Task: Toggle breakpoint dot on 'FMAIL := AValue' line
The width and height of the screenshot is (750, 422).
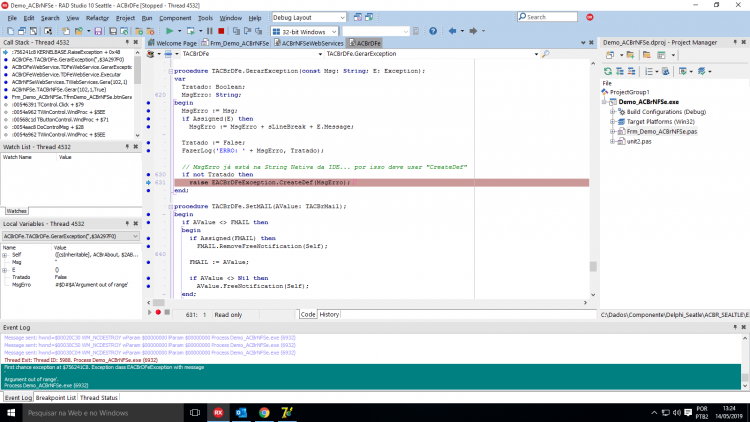Action: click(x=148, y=262)
